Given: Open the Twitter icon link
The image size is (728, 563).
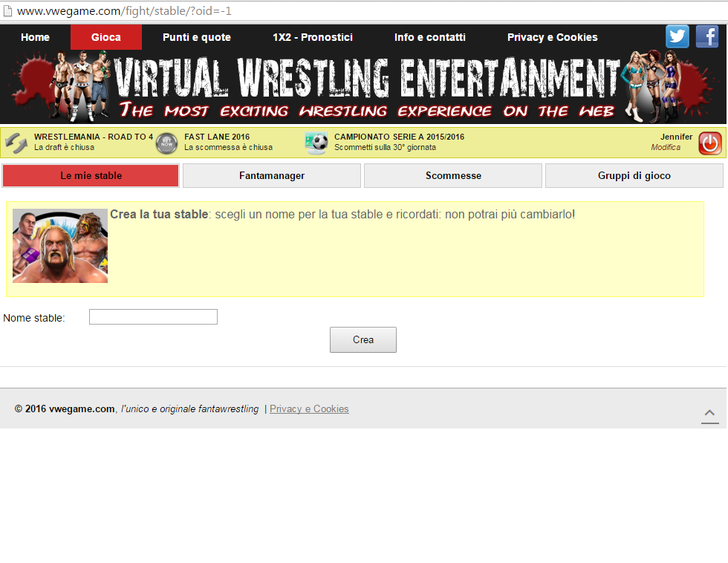Looking at the screenshot, I should [677, 36].
